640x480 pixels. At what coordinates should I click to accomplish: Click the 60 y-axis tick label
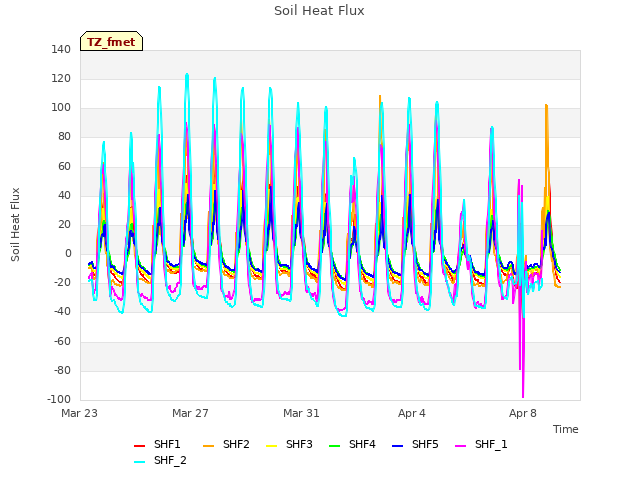tap(64, 166)
